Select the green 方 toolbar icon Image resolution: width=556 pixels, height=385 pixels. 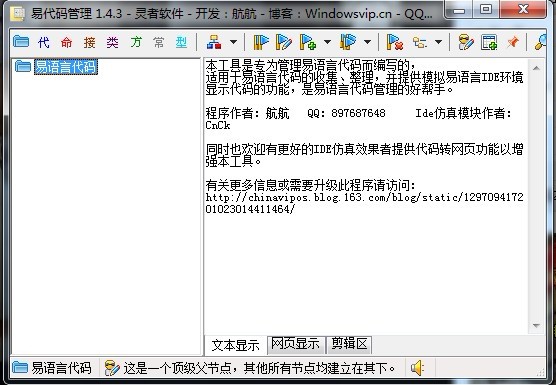tap(135, 43)
